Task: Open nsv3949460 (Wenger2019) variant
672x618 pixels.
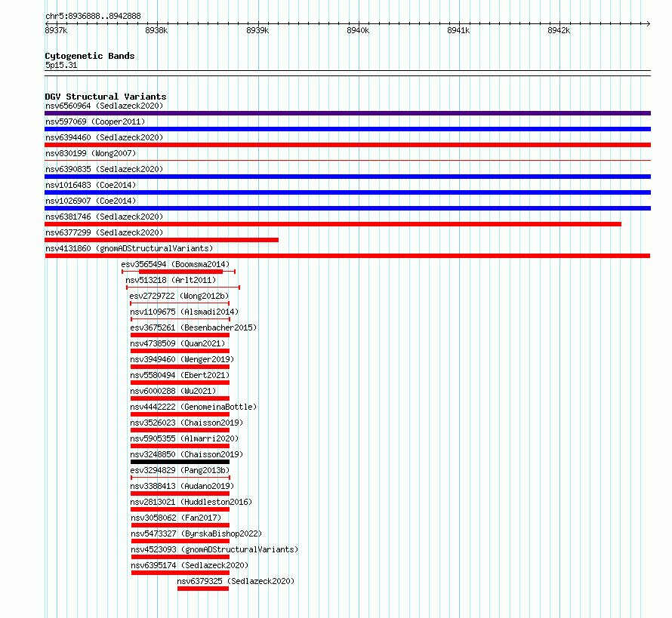Action: 182,359
